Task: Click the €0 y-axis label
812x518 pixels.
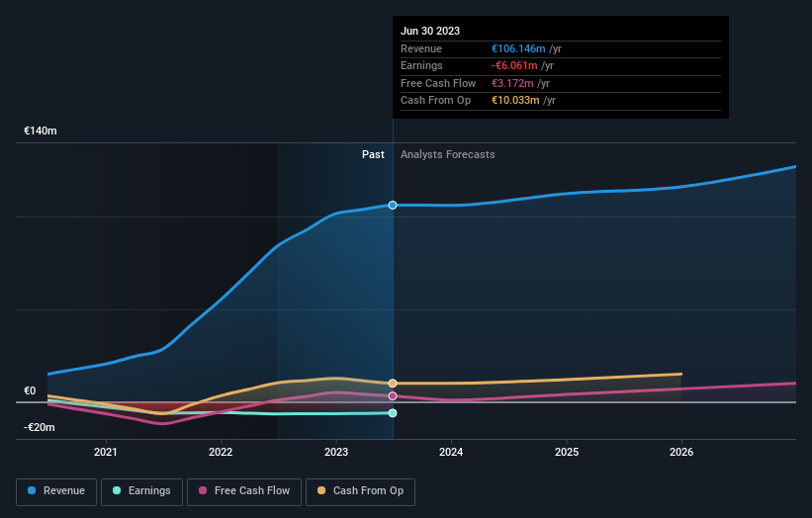Action: tap(30, 391)
